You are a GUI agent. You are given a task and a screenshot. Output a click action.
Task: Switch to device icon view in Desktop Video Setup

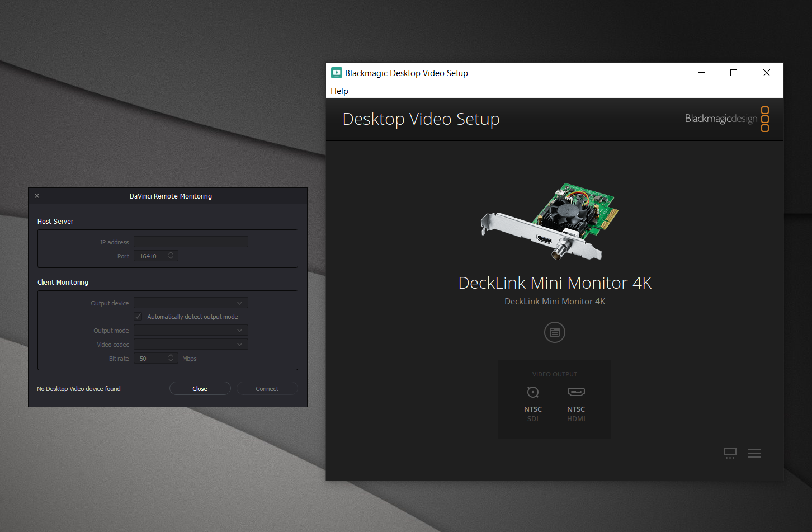(x=730, y=453)
